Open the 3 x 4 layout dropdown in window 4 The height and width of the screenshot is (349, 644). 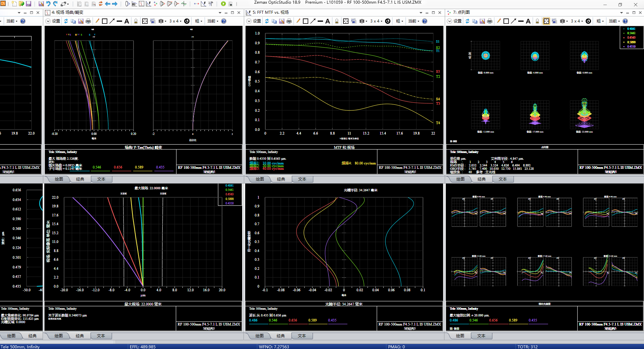point(175,21)
